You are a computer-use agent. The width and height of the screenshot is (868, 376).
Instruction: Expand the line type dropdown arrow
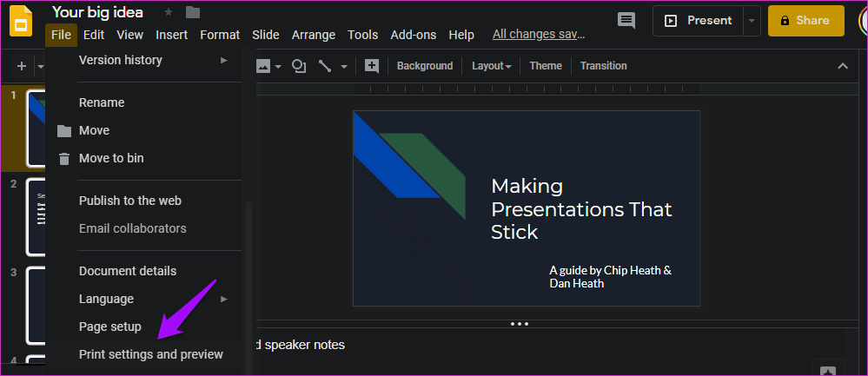[344, 67]
